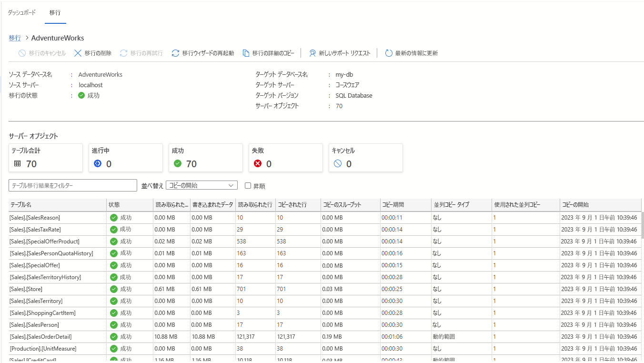Click the table icon in テーブル合計 card
Screen dimensions: 644x363
click(x=18, y=163)
